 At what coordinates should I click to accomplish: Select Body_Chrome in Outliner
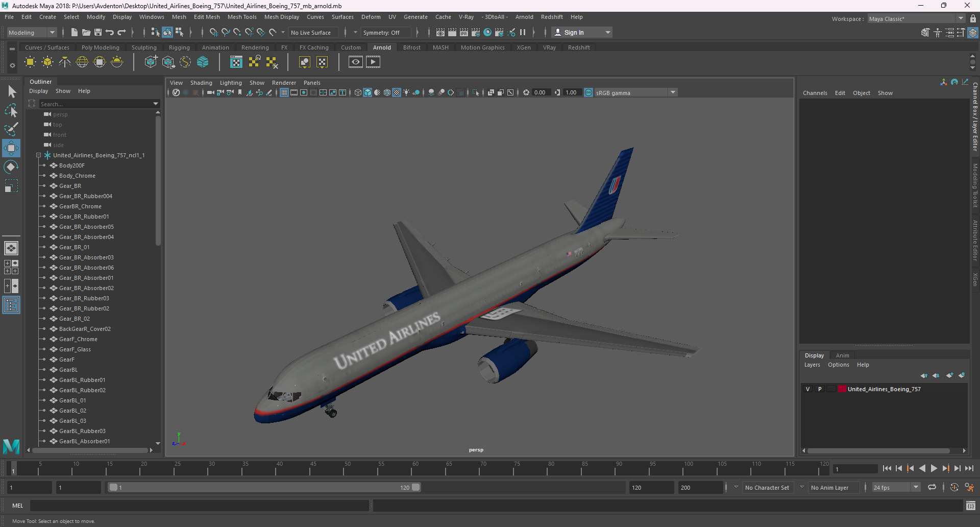point(77,176)
